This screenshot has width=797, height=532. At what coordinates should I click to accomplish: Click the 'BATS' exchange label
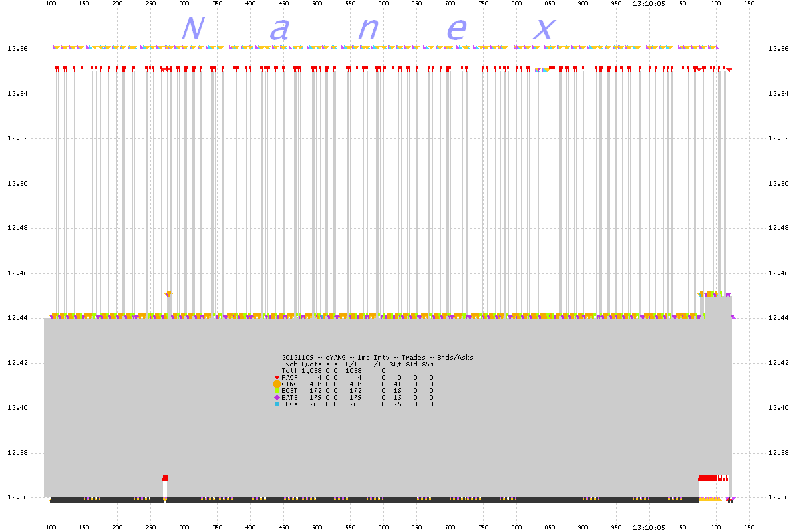pyautogui.click(x=289, y=398)
